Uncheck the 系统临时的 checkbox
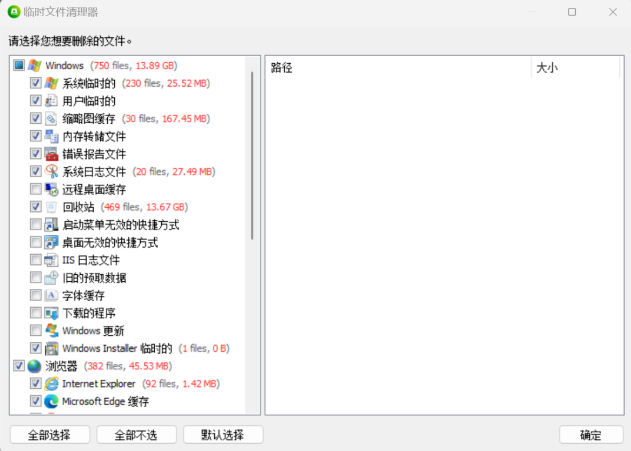 (36, 84)
